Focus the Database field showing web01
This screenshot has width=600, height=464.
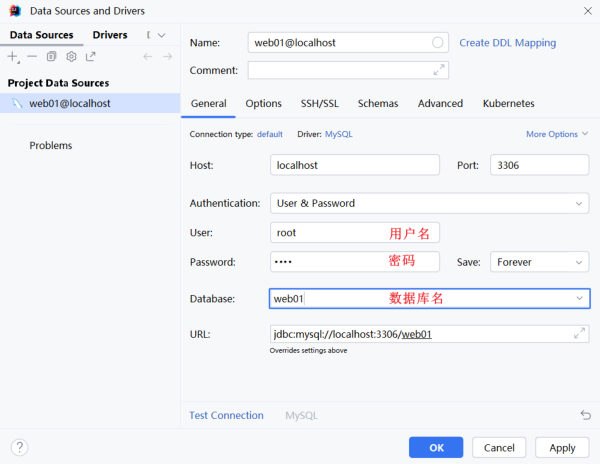click(430, 298)
